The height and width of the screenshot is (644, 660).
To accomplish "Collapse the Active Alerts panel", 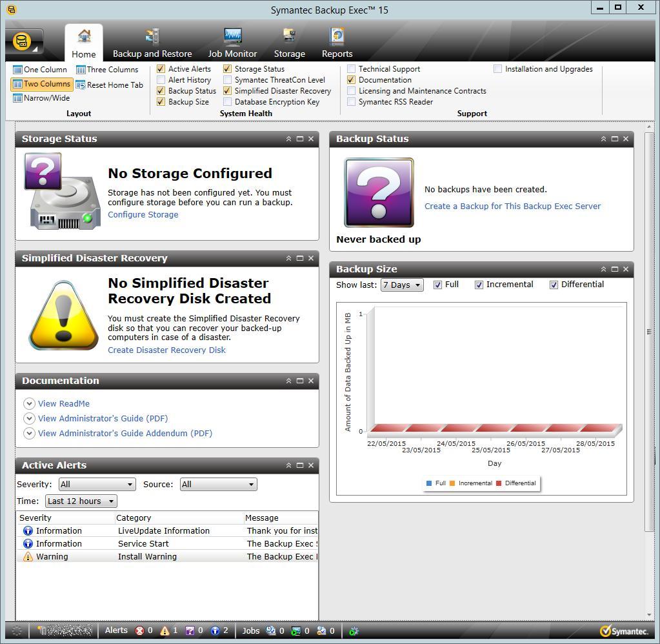I will point(289,465).
